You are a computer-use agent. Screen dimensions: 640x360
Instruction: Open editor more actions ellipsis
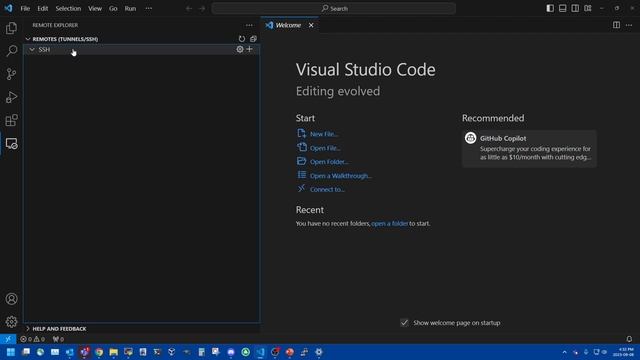(629, 25)
